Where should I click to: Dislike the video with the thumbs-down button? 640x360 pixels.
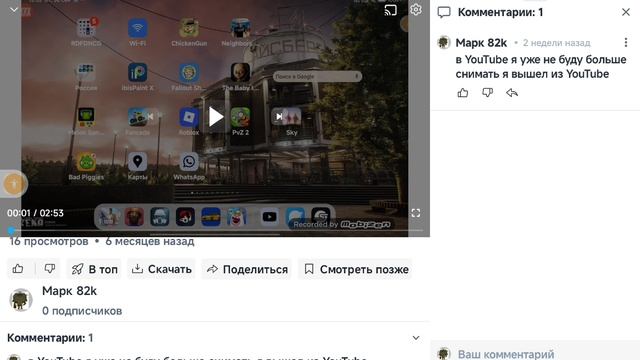pyautogui.click(x=49, y=269)
